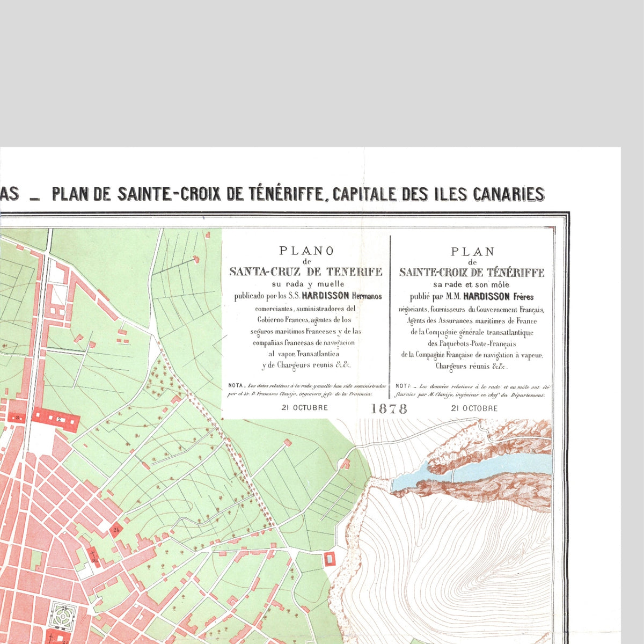Click the legend title SANTA-CRUZ DE TENERIFE

click(306, 272)
